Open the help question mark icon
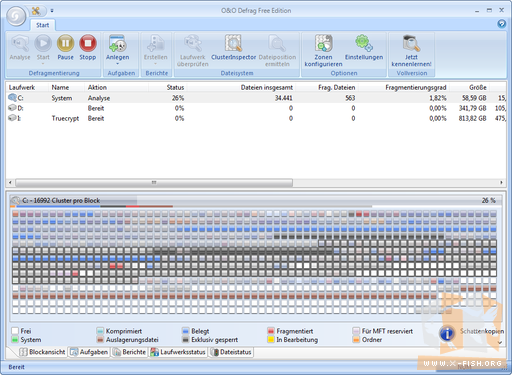512x375 pixels. 501,24
